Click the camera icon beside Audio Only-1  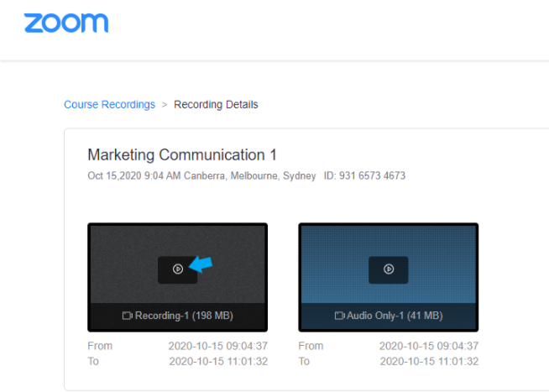(x=340, y=316)
